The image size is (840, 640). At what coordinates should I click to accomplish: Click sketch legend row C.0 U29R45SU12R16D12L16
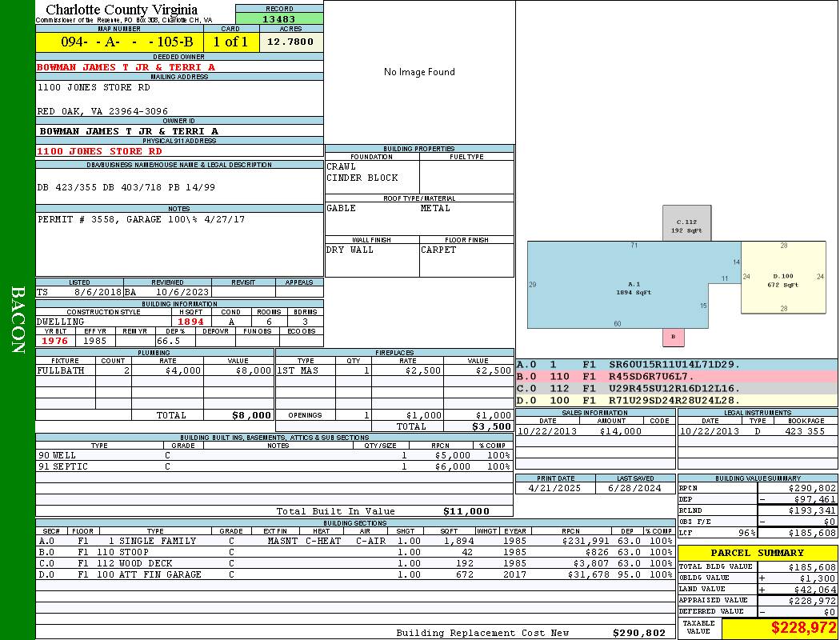(677, 388)
